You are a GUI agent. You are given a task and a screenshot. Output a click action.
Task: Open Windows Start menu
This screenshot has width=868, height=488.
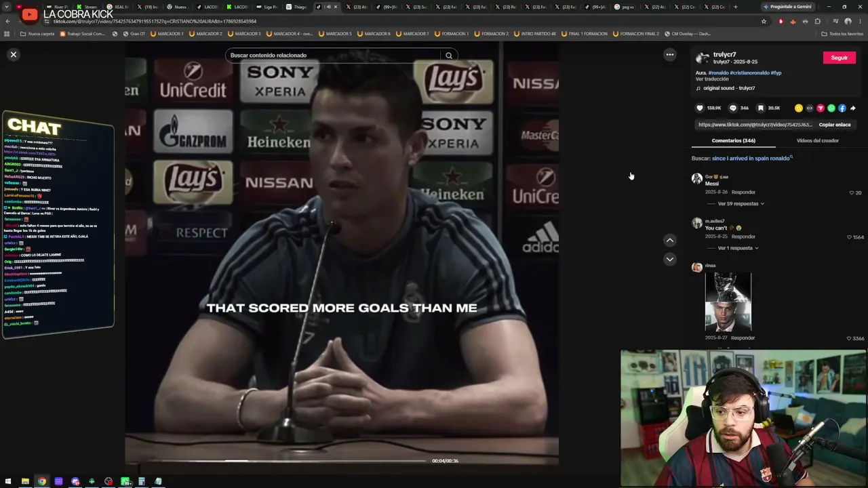[x=7, y=481]
